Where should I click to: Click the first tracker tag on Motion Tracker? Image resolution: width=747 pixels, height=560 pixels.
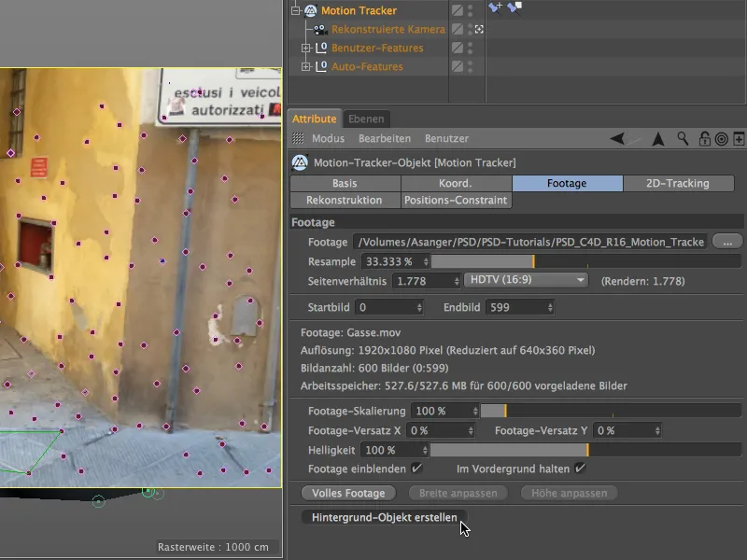[x=496, y=8]
